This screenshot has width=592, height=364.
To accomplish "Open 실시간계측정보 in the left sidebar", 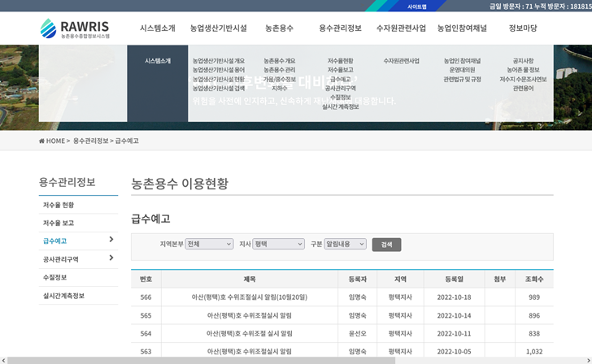I will 63,296.
